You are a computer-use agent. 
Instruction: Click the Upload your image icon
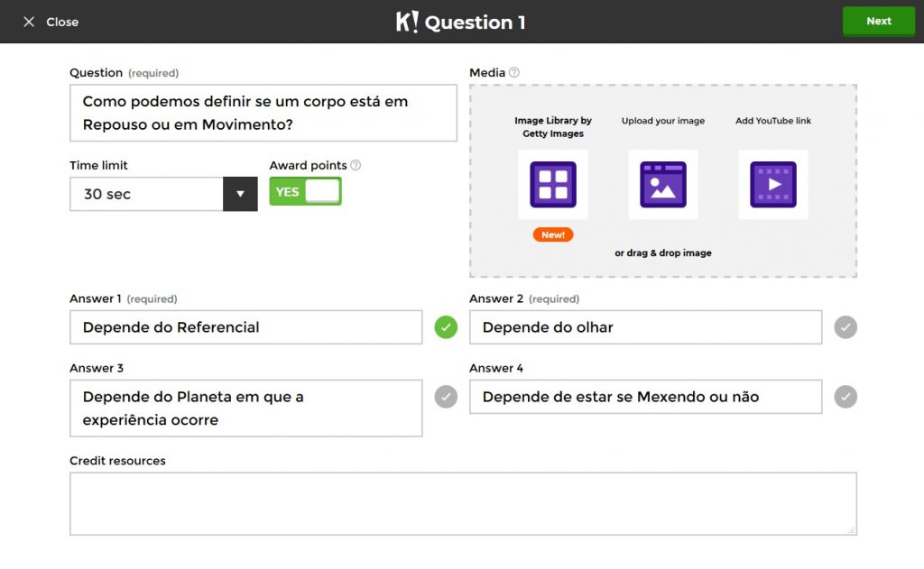tap(663, 185)
